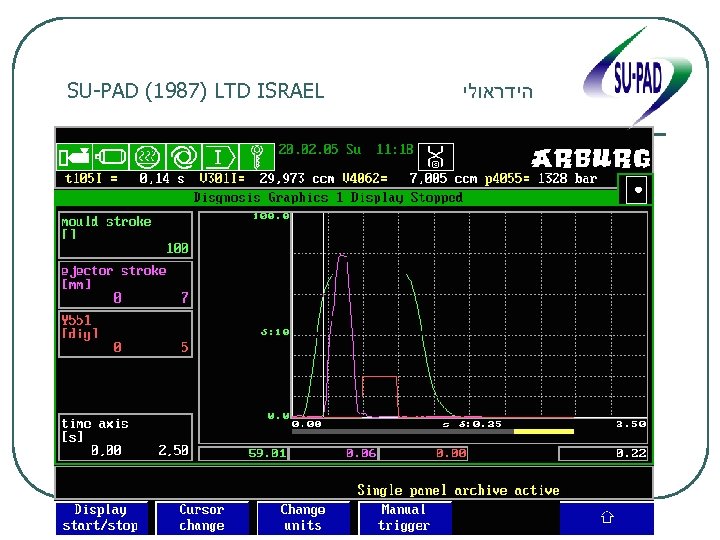Click the swirl cycle icon
This screenshot has width=720, height=540.
coord(183,157)
